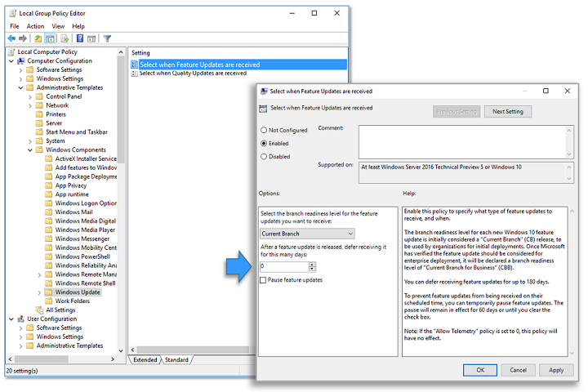This screenshot has height=392, width=588.
Task: Expand the Windows Update tree node
Action: click(38, 292)
